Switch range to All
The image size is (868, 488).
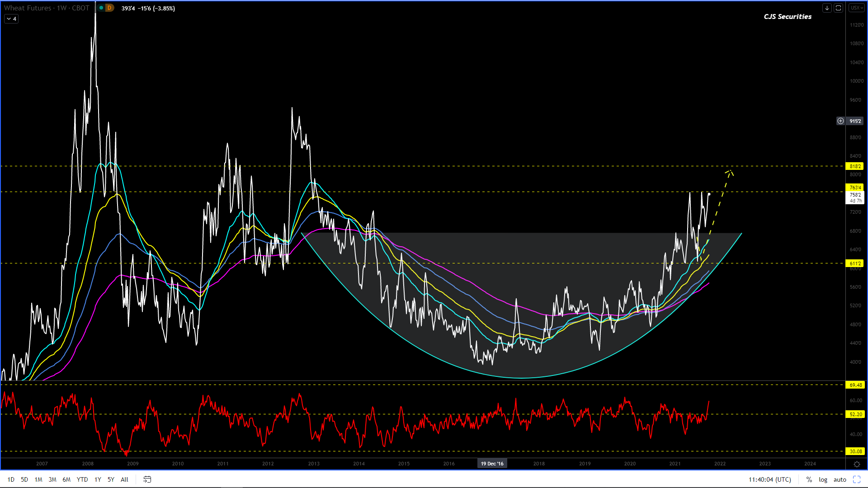124,479
